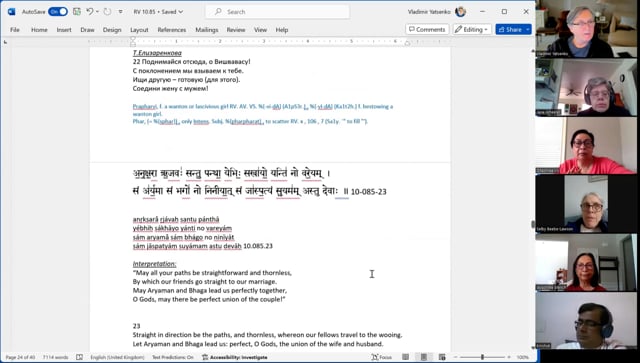This screenshot has width=640, height=363.
Task: Open the Help tab
Action: coord(282,30)
